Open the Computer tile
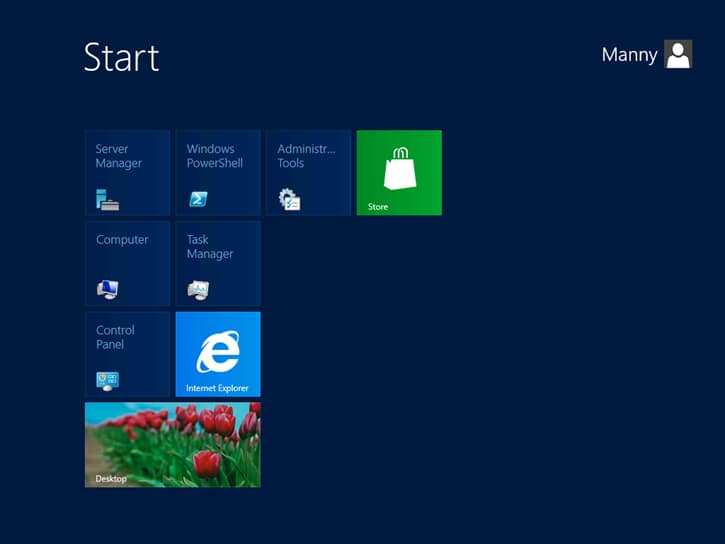 coord(128,263)
